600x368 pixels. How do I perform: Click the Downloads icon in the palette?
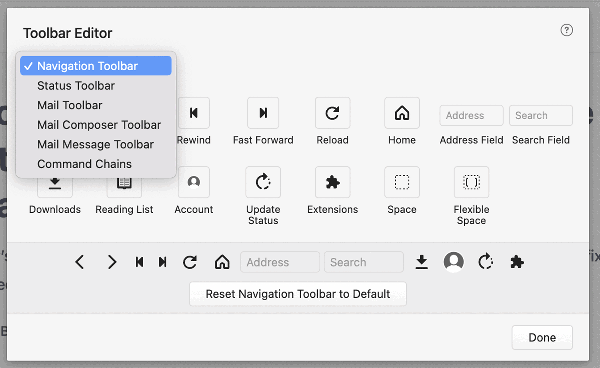(55, 187)
